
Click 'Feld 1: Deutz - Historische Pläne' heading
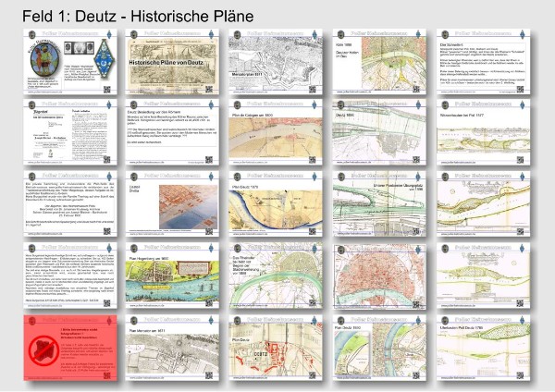pyautogui.click(x=138, y=17)
